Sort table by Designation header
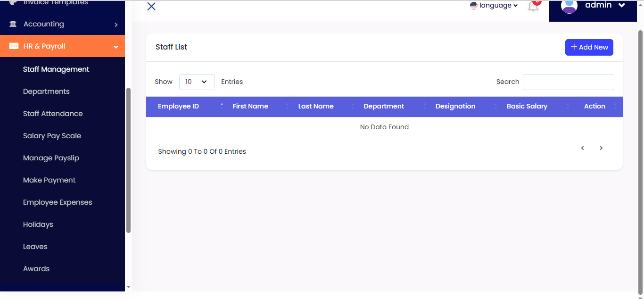The width and height of the screenshot is (644, 299). 455,106
